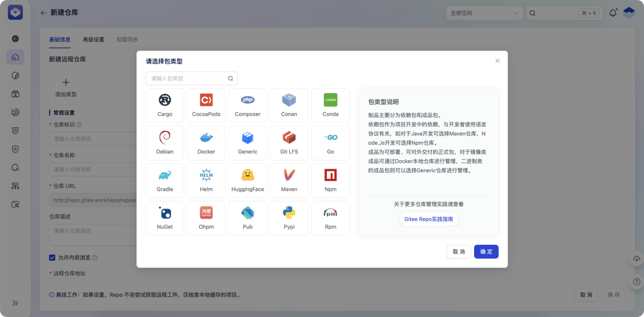Open the 拉取同步 tab
This screenshot has width=644, height=317.
point(127,40)
